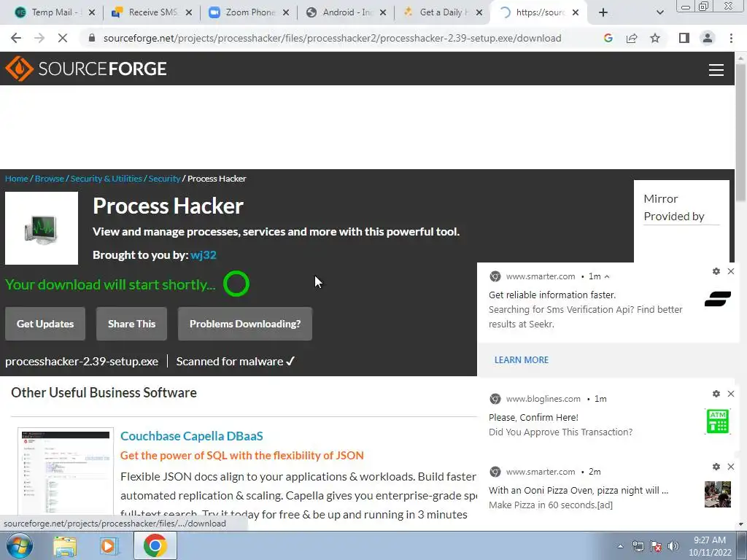Open a new browser tab
This screenshot has height=560, width=747.
point(603,12)
